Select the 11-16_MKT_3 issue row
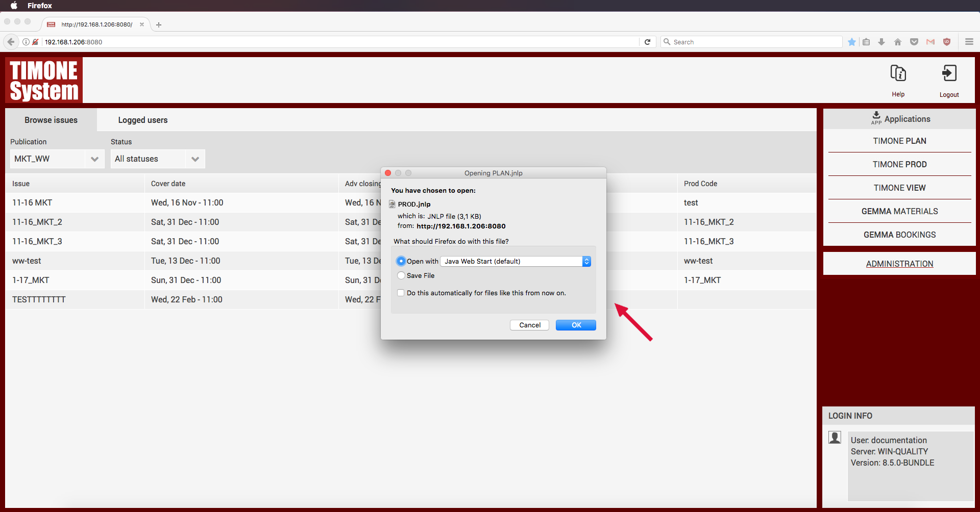The height and width of the screenshot is (512, 980). pos(411,241)
